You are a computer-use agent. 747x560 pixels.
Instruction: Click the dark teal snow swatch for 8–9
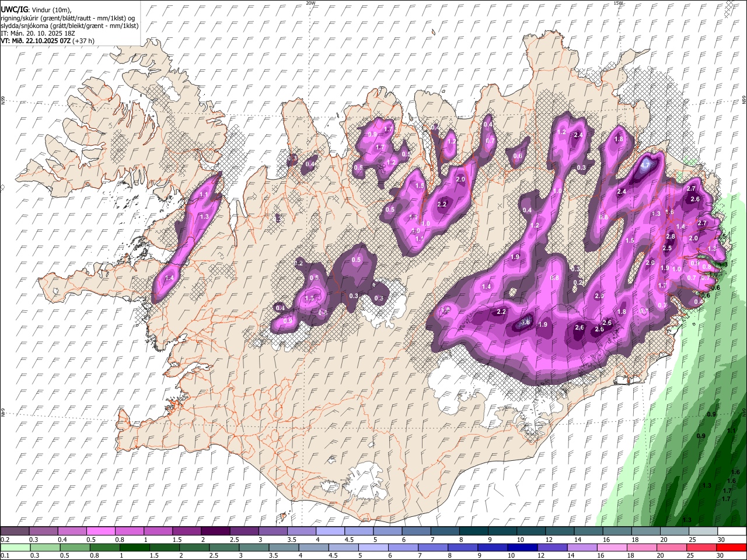coord(474,531)
